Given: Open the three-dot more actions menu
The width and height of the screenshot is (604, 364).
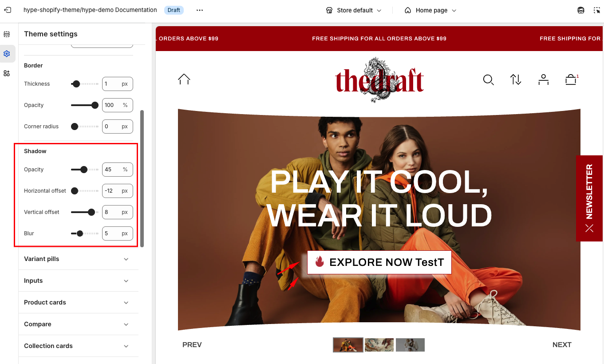Looking at the screenshot, I should 200,10.
